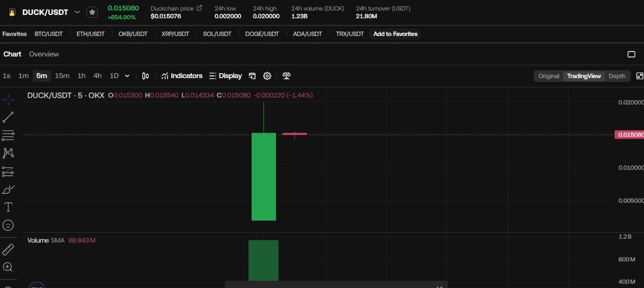Open ADA/USDT from favorites bar

tap(307, 34)
